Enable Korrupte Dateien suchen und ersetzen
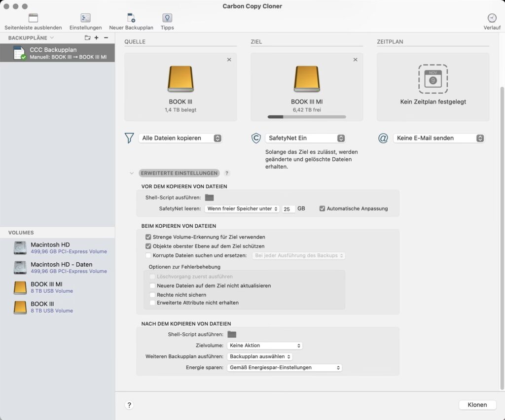 click(148, 255)
